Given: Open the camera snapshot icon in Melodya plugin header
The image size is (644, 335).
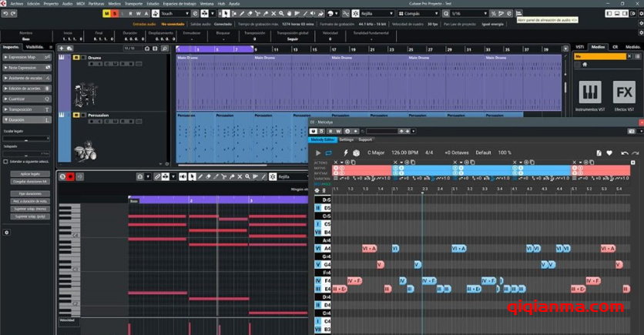Looking at the screenshot, I should click(x=631, y=132).
